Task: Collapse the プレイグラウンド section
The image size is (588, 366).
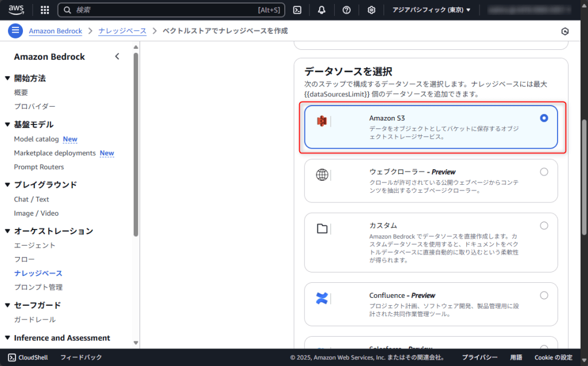Action: pos(7,185)
